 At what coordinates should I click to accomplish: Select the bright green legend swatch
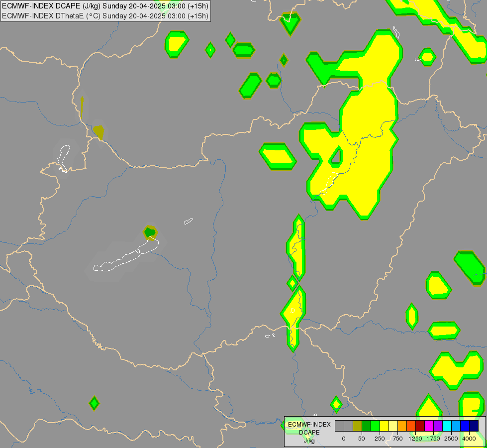376,426
